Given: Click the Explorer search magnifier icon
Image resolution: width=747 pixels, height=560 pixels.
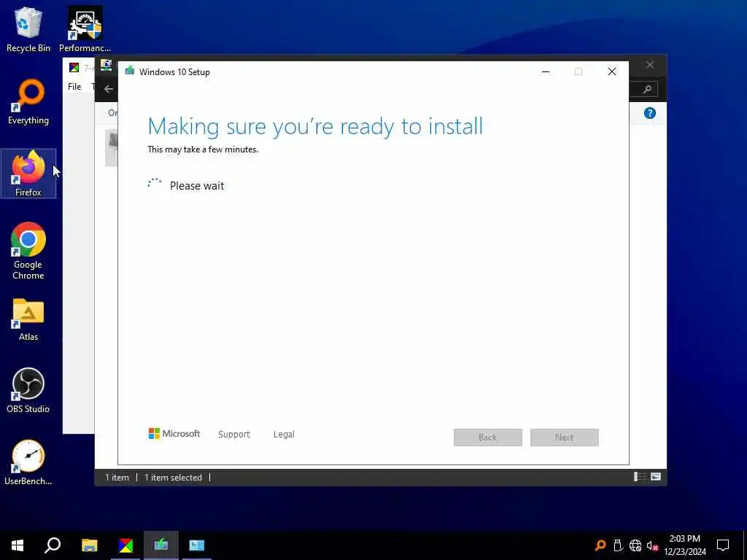Looking at the screenshot, I should point(647,89).
